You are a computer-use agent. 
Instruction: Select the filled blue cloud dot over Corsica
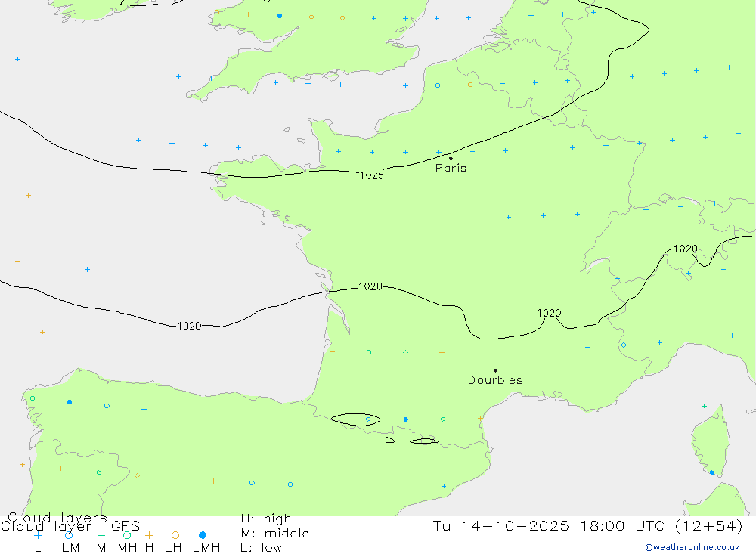tap(712, 472)
